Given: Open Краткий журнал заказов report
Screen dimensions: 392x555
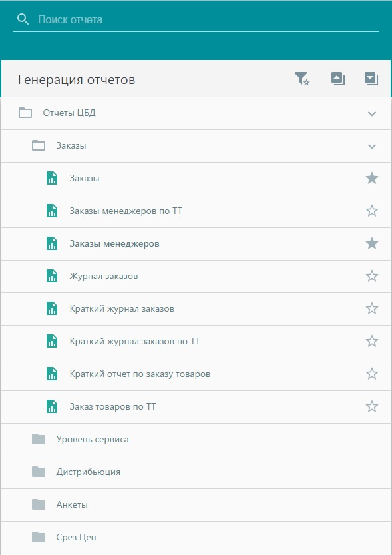Looking at the screenshot, I should point(196,308).
